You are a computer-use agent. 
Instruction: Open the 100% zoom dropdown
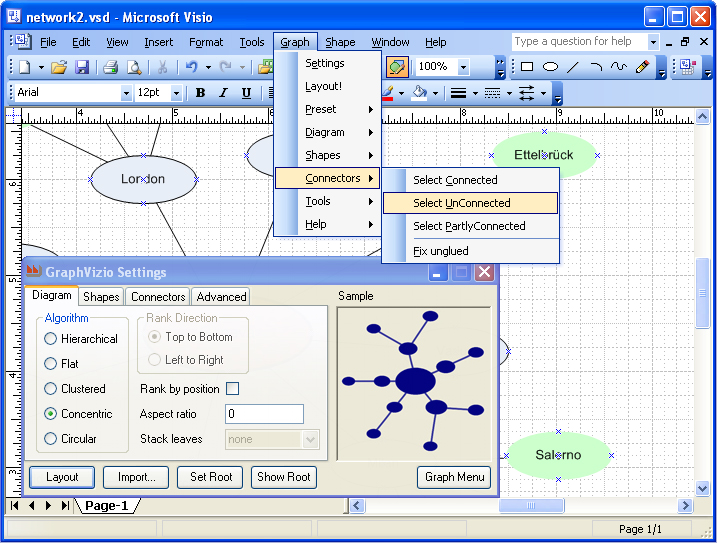tap(464, 67)
